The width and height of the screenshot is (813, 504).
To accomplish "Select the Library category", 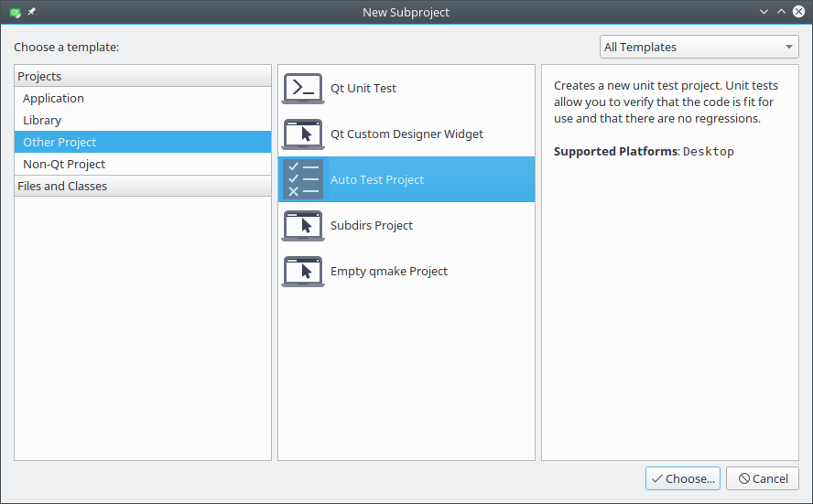I will pyautogui.click(x=143, y=120).
